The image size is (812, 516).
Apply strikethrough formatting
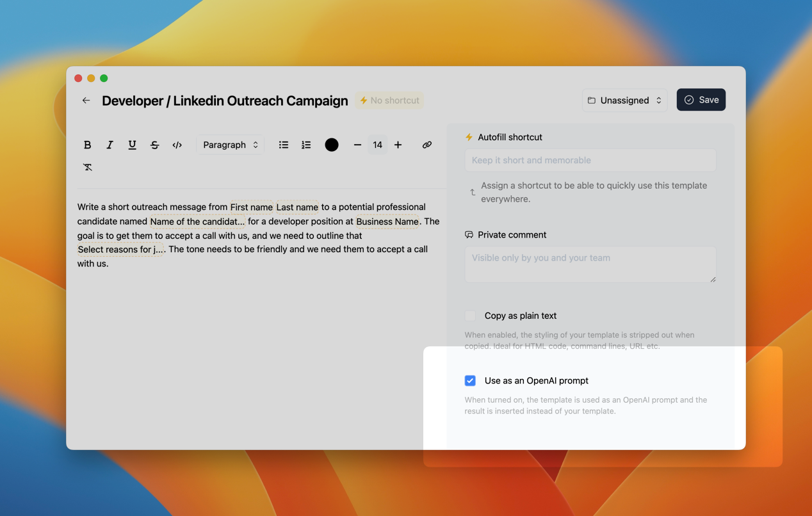pos(154,145)
